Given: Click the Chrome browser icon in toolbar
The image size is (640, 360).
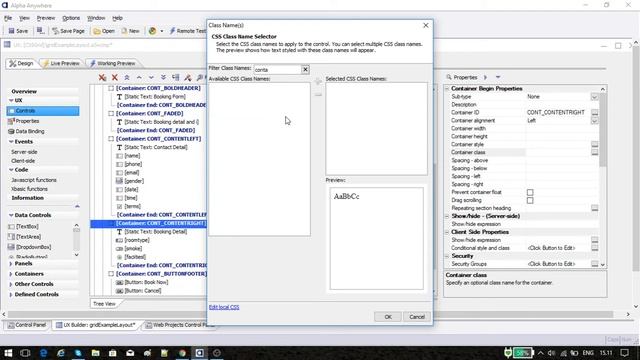Looking at the screenshot, I should [152, 31].
